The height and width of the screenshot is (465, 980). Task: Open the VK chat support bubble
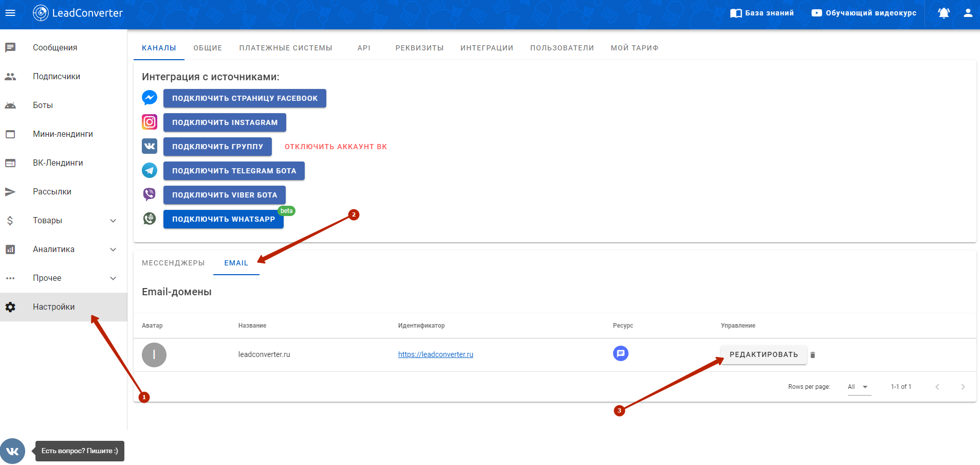click(13, 451)
